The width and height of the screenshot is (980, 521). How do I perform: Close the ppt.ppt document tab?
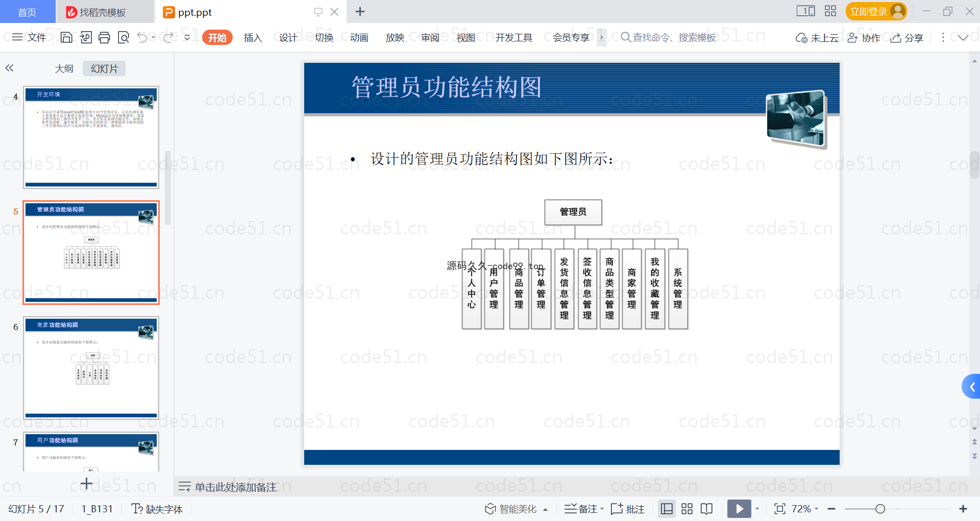coord(334,12)
